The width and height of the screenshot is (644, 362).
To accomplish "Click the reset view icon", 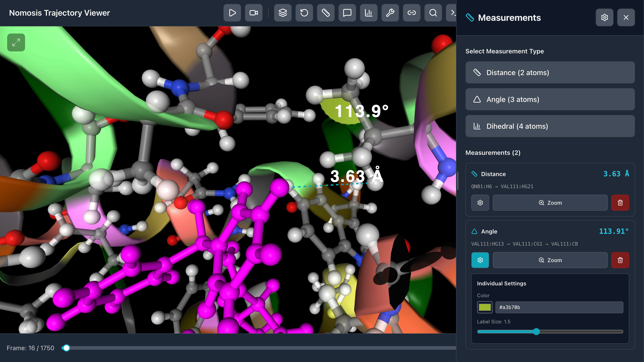I will coord(304,13).
